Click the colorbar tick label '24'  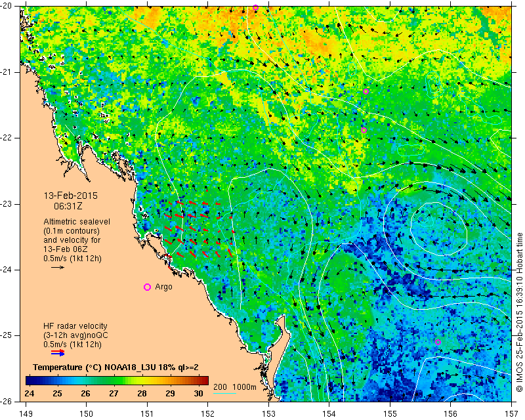29,393
